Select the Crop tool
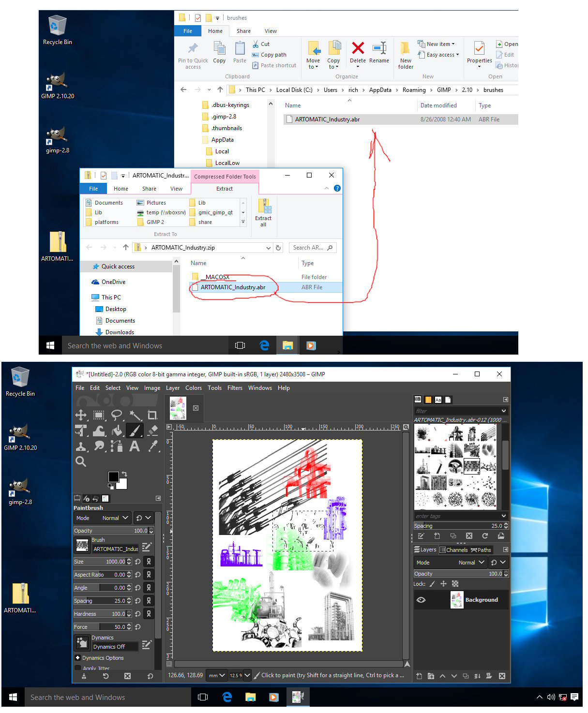Image resolution: width=588 pixels, height=713 pixels. [152, 415]
